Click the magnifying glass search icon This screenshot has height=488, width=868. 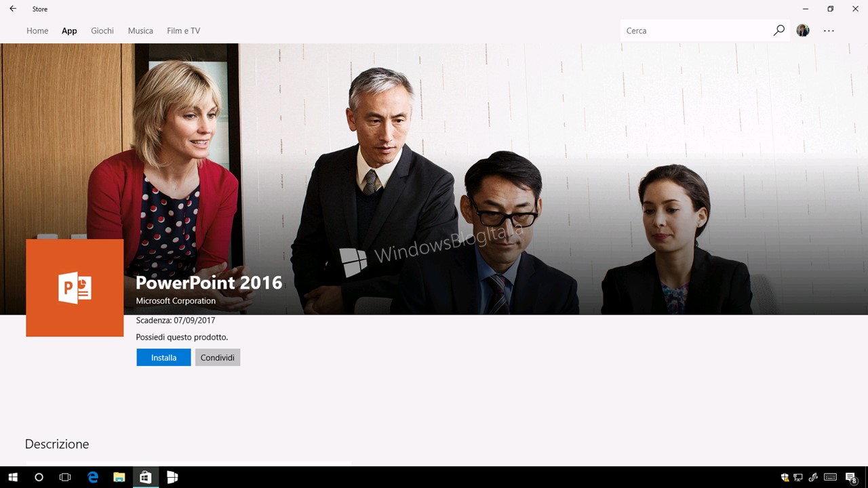(779, 30)
